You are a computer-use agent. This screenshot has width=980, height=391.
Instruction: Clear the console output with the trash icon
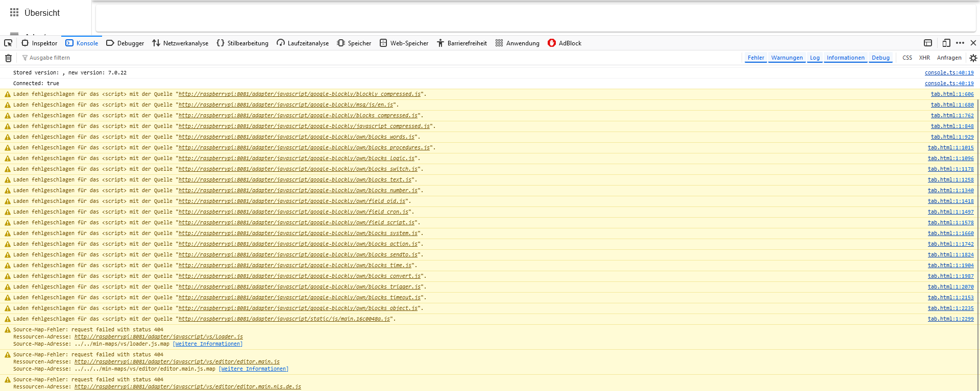click(x=8, y=58)
